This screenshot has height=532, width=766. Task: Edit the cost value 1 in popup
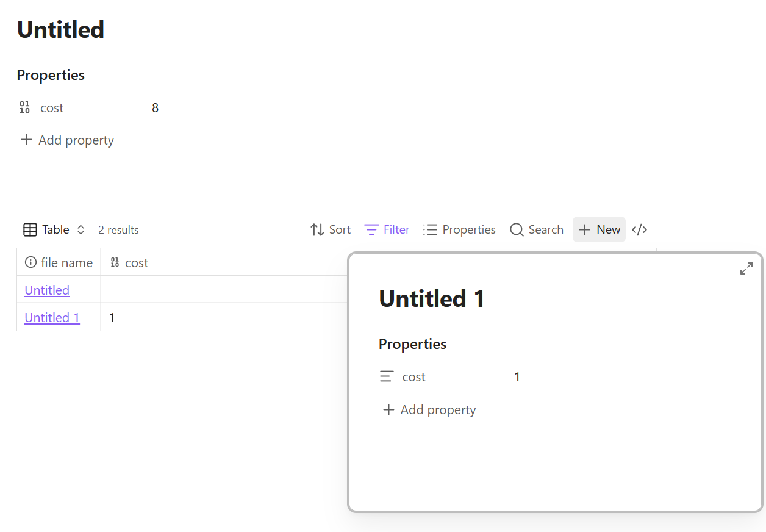coord(517,377)
